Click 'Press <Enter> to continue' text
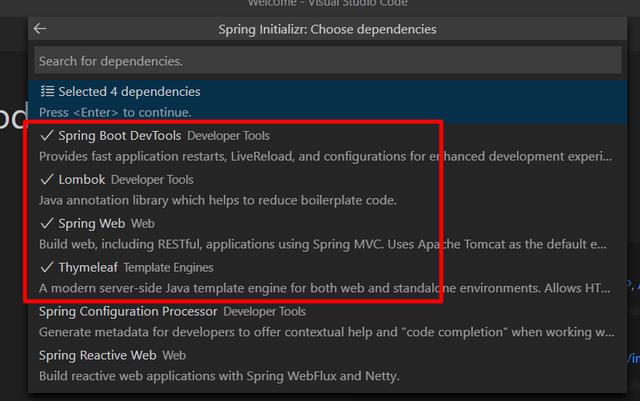The width and height of the screenshot is (640, 401). tap(116, 112)
